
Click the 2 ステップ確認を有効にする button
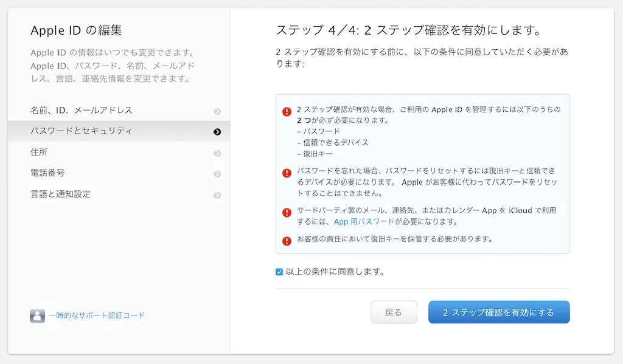pyautogui.click(x=499, y=312)
